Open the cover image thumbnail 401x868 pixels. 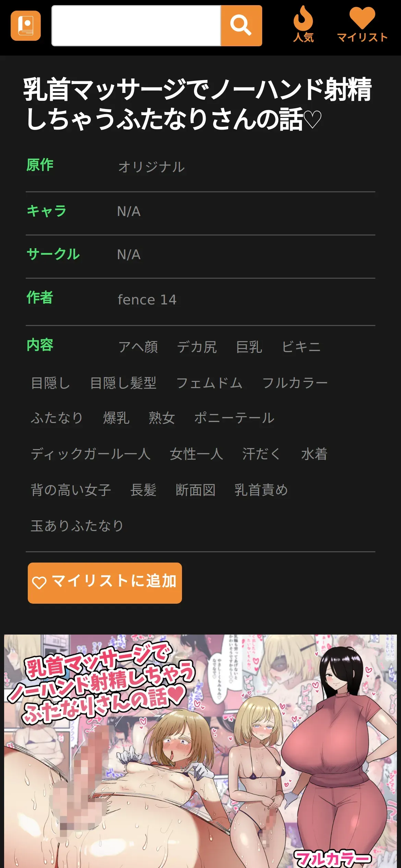pyautogui.click(x=200, y=751)
